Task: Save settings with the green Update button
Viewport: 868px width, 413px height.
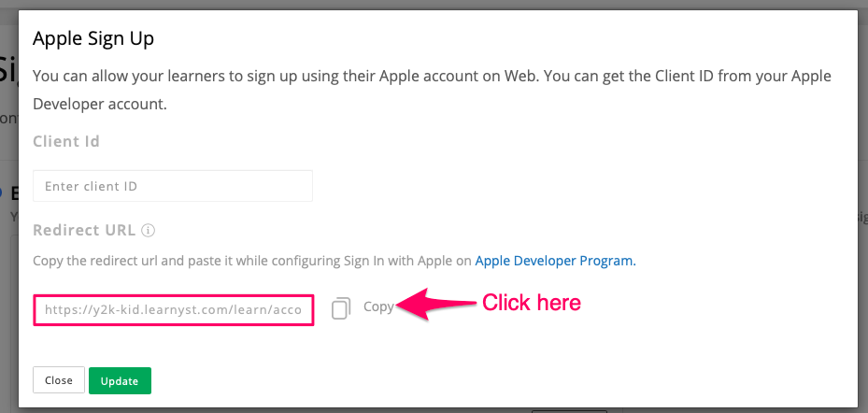Action: (120, 381)
